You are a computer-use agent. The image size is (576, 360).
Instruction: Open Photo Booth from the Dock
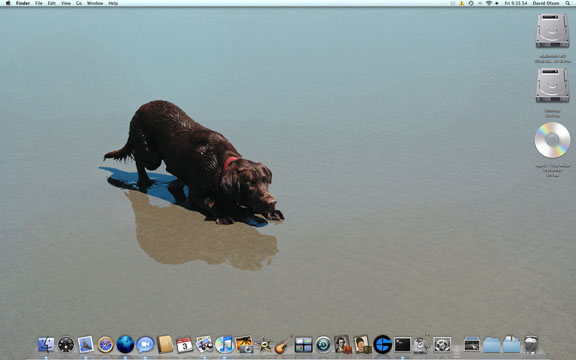pyautogui.click(x=343, y=345)
